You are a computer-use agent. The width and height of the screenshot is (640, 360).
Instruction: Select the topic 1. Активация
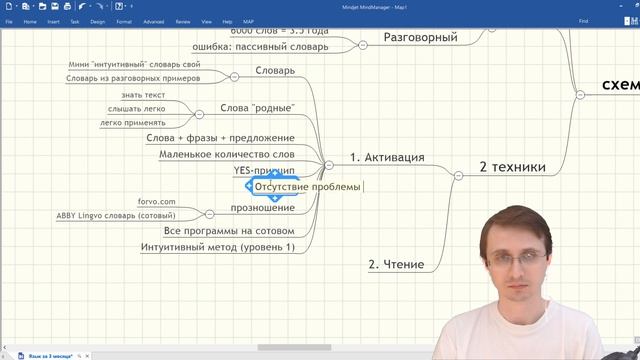(x=387, y=157)
